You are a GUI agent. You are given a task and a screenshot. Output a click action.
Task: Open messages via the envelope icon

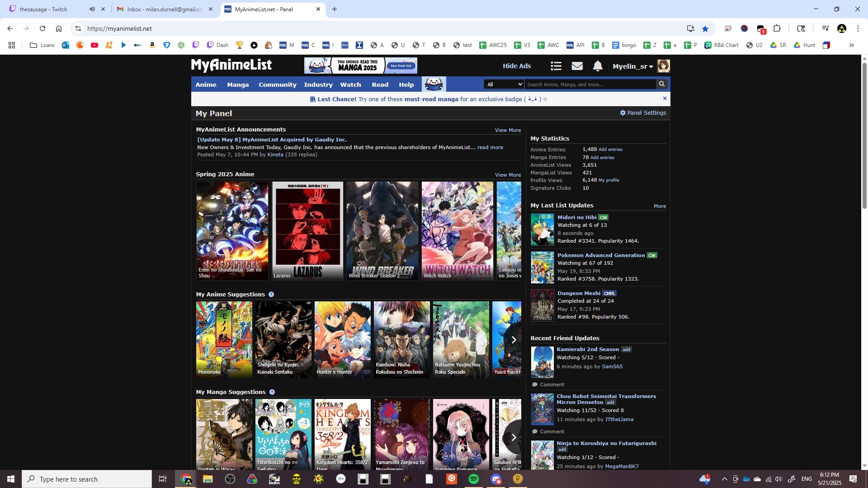577,66
